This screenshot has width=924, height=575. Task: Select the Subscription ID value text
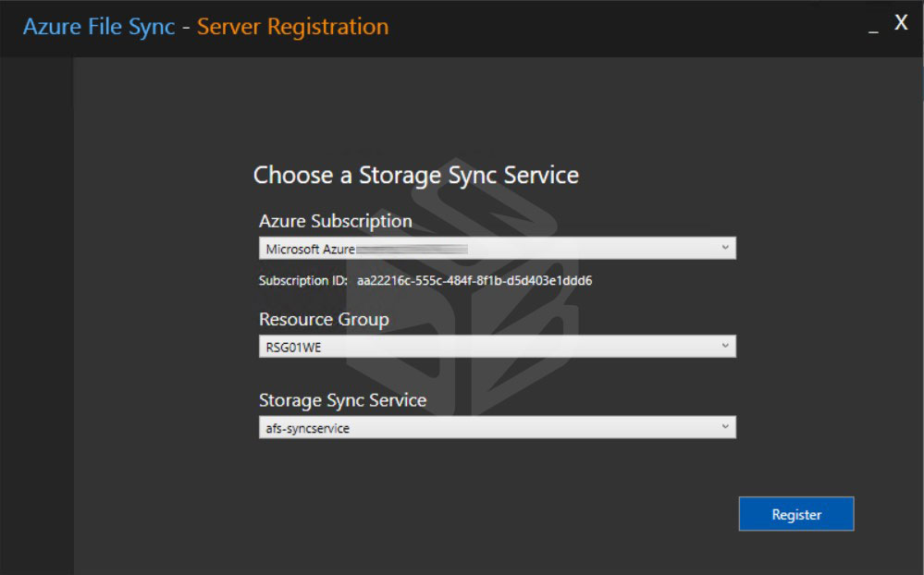(474, 280)
